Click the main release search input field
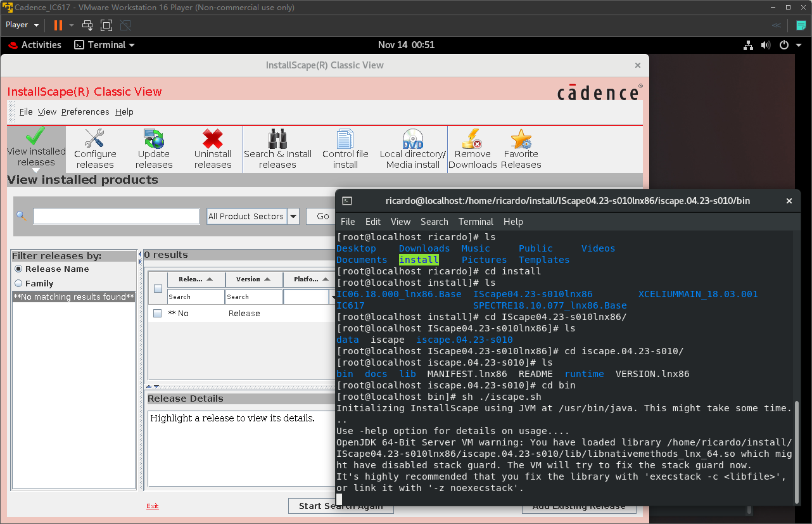 (x=117, y=216)
